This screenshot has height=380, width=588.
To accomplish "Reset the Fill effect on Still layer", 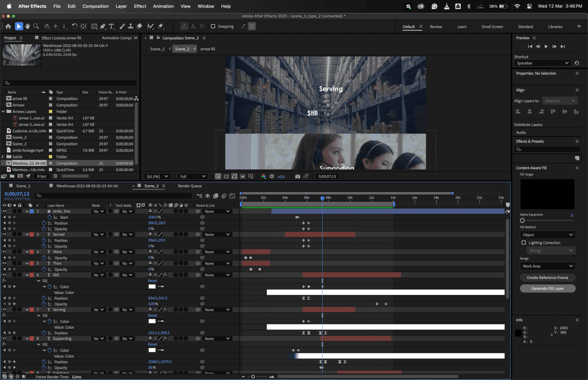I will 152,280.
